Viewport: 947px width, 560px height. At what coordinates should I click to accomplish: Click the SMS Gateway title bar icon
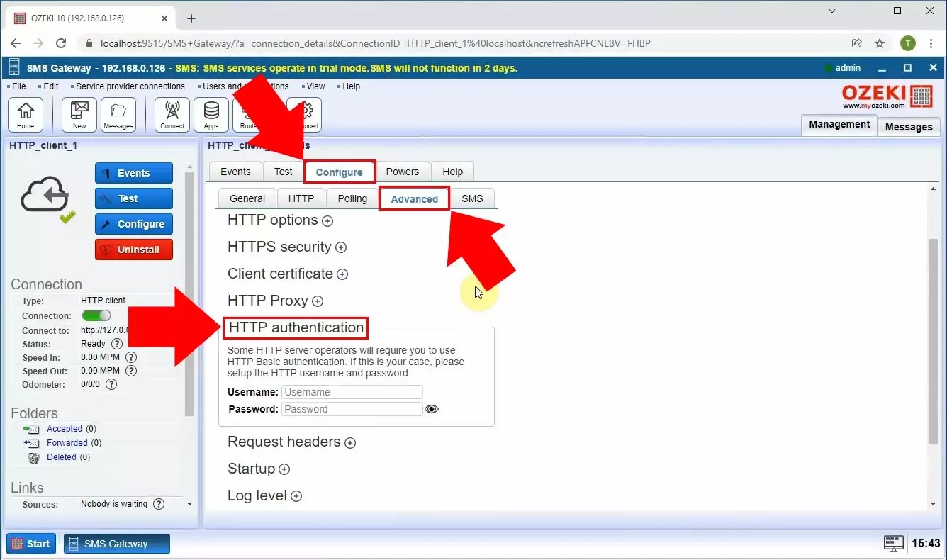coord(13,68)
